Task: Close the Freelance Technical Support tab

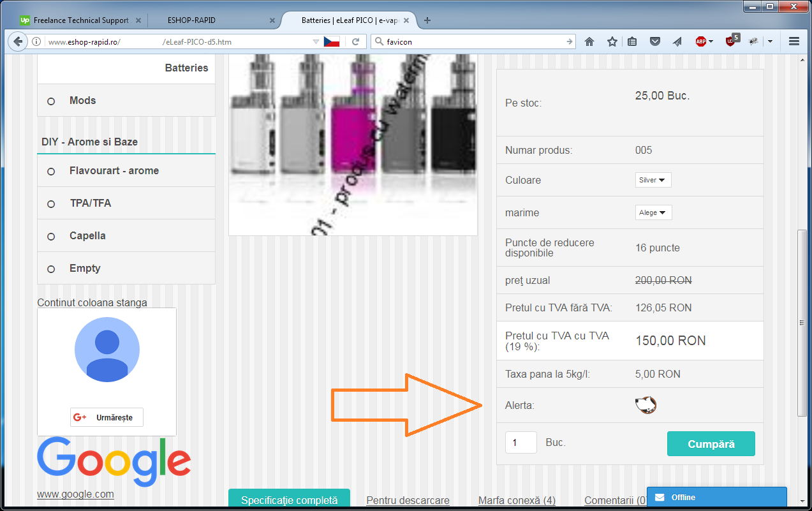Action: coord(138,20)
